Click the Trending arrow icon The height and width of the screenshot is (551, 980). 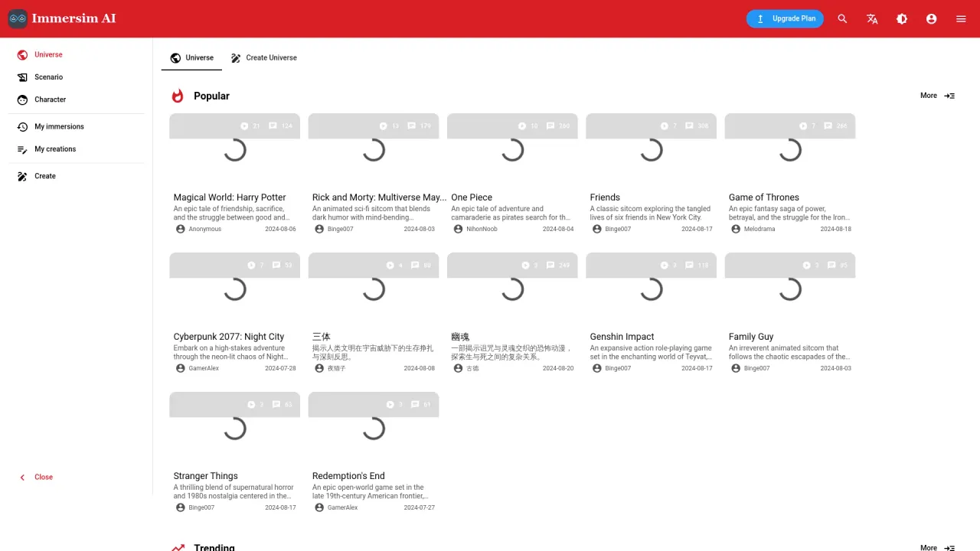click(178, 548)
